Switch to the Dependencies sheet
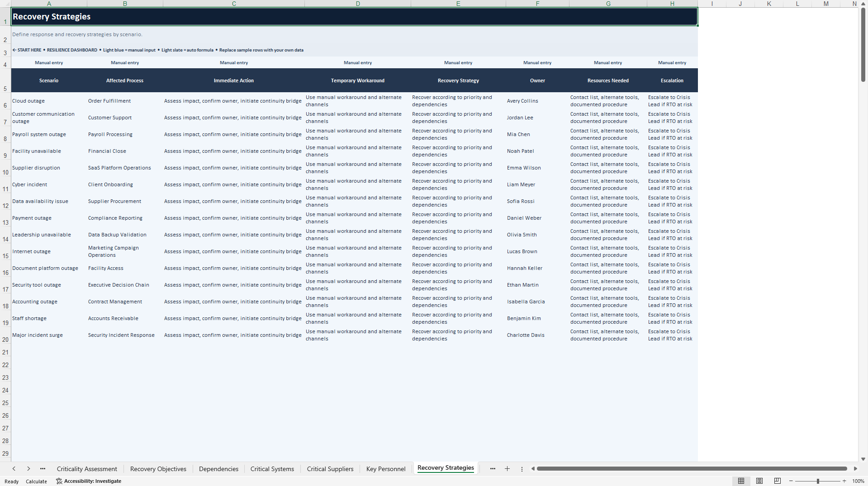868x486 pixels. [218, 469]
